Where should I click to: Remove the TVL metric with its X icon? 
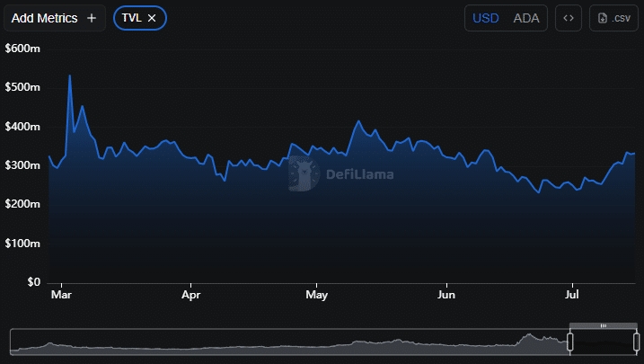pos(152,18)
